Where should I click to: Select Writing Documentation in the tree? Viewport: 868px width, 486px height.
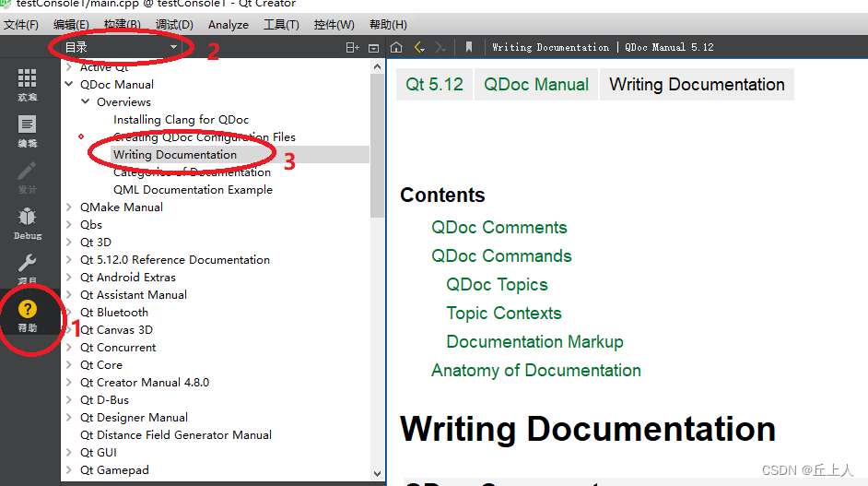pos(175,155)
